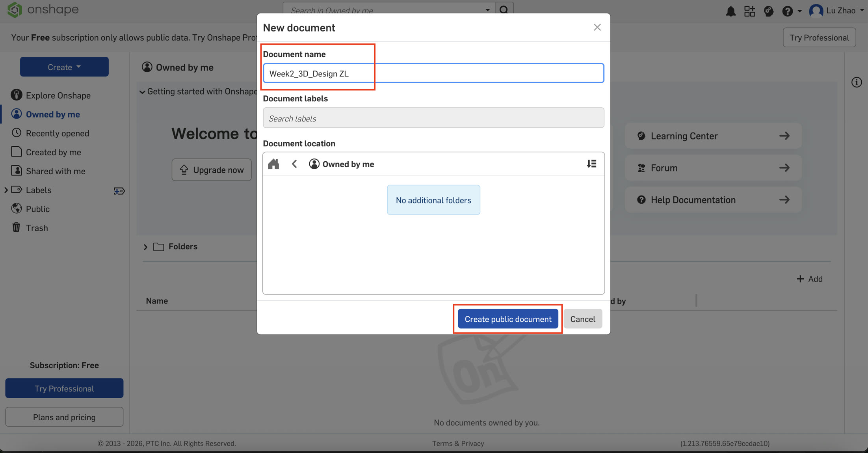The width and height of the screenshot is (868, 453).
Task: Open the Lu Zhao account menu
Action: click(x=836, y=11)
